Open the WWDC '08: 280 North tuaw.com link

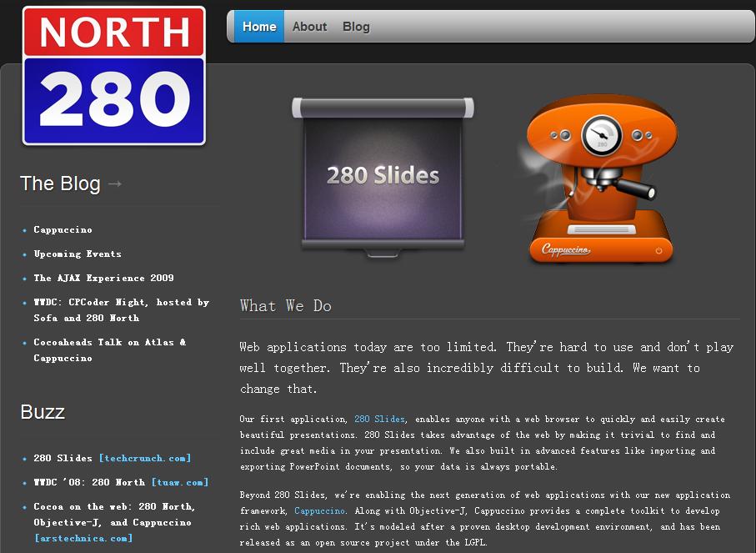coord(180,482)
